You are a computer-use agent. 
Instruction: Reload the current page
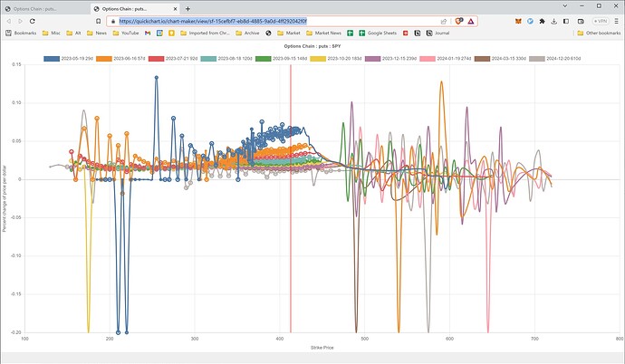(x=33, y=21)
